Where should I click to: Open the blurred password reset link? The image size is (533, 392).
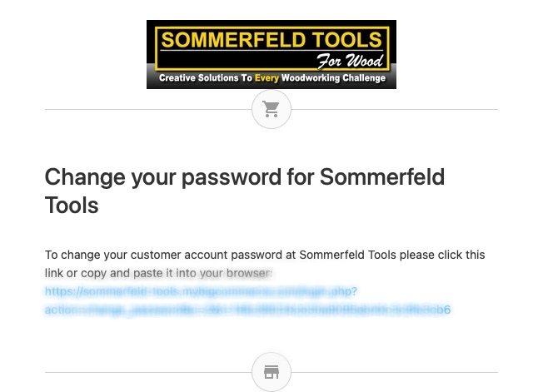click(x=247, y=300)
